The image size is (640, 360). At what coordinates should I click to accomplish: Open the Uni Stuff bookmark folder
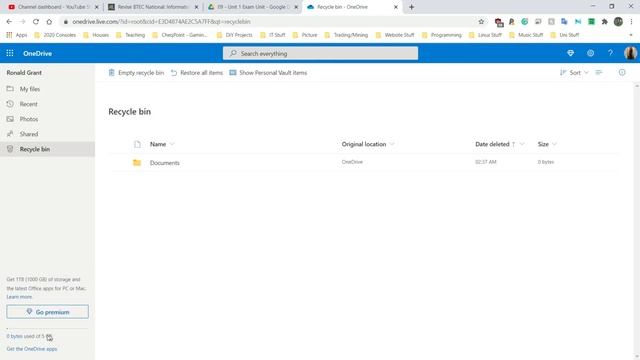[565, 35]
